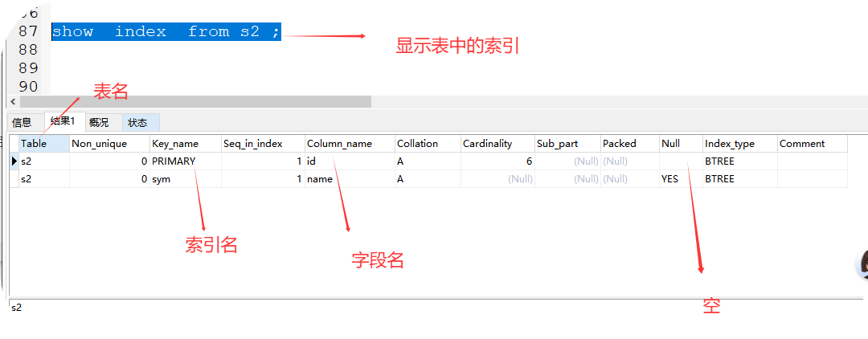Select the s2 table cell in sym row
The height and width of the screenshot is (339, 868).
click(43, 178)
